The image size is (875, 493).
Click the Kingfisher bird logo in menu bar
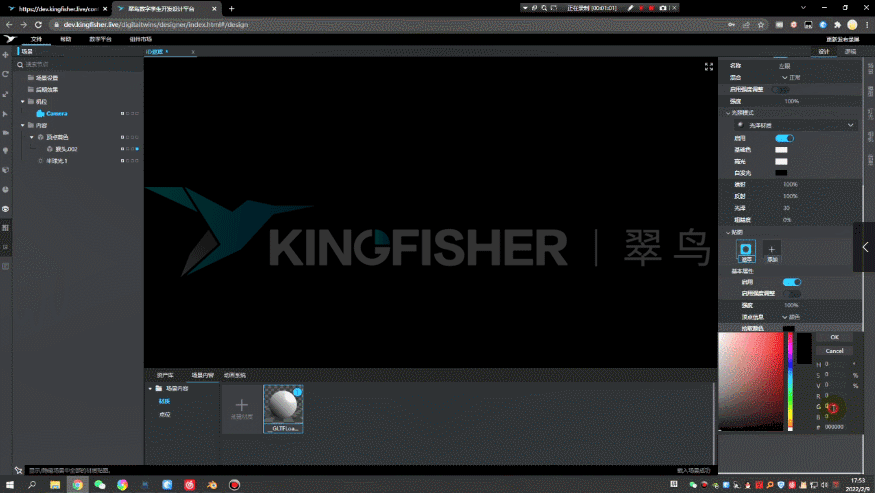(10, 39)
